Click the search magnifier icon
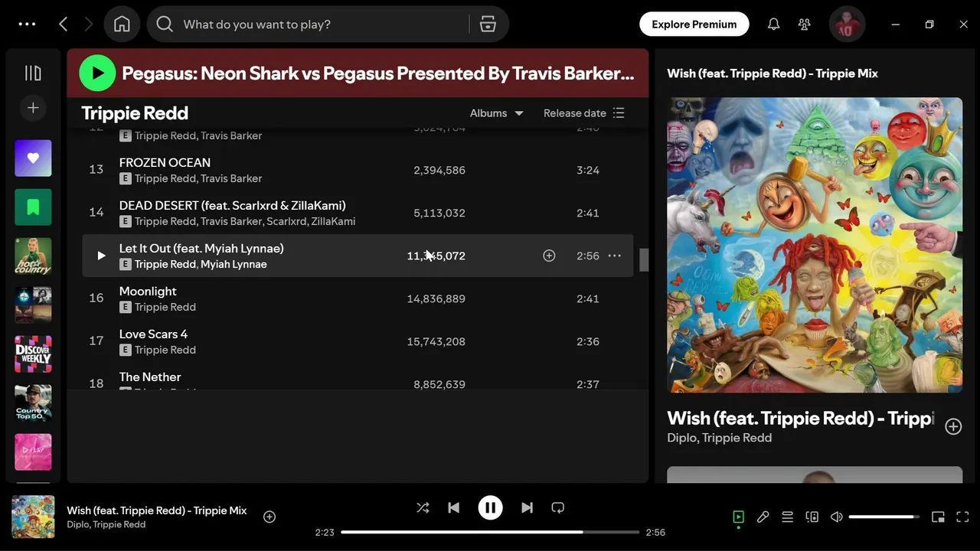 click(x=165, y=24)
